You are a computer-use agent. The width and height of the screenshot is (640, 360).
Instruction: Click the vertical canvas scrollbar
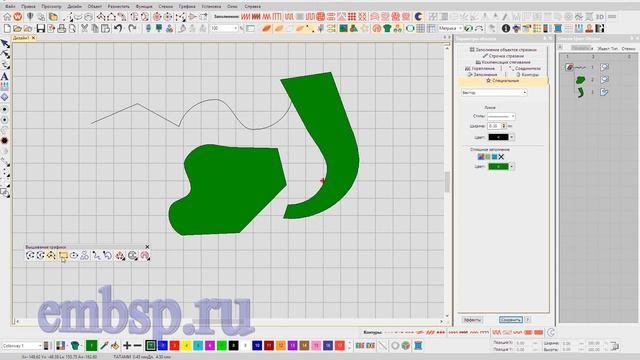(x=447, y=182)
